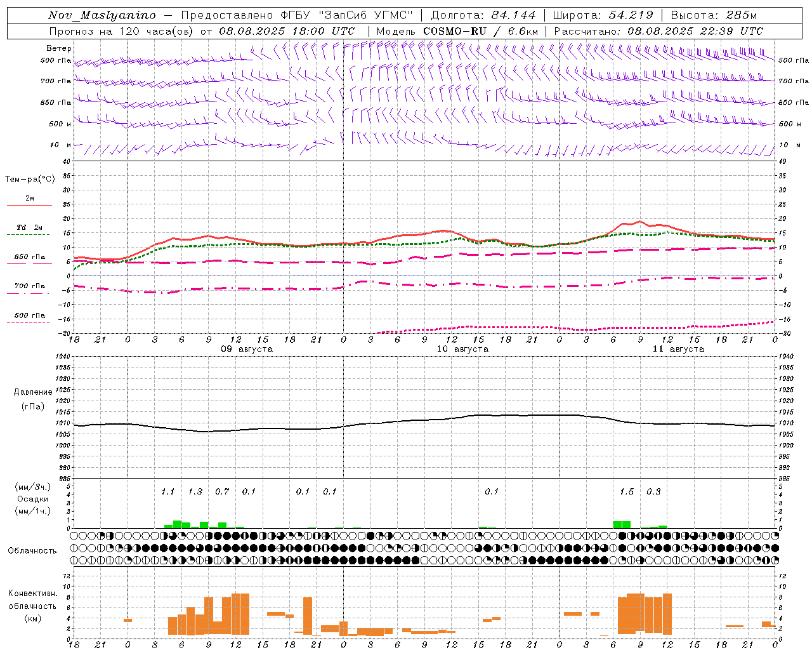This screenshot has width=812, height=650.
Task: Click the computed time 08.08.2025 22:39 UTC
Action: click(696, 31)
